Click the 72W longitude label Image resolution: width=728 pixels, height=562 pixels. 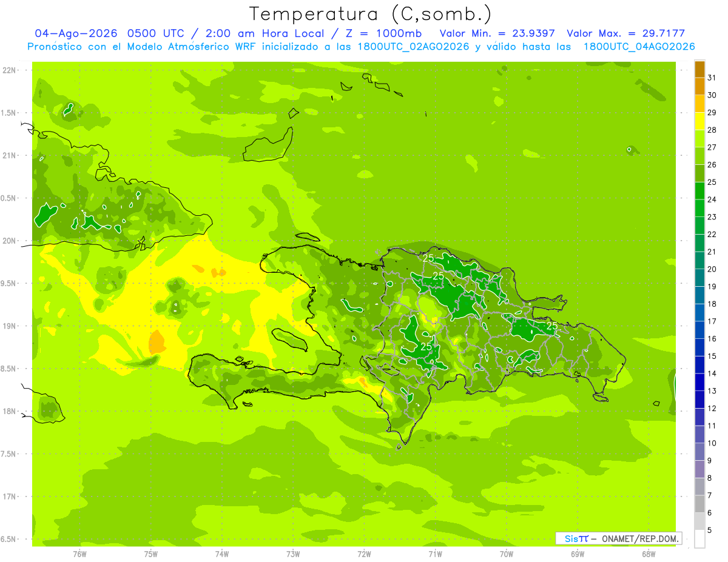[364, 554]
